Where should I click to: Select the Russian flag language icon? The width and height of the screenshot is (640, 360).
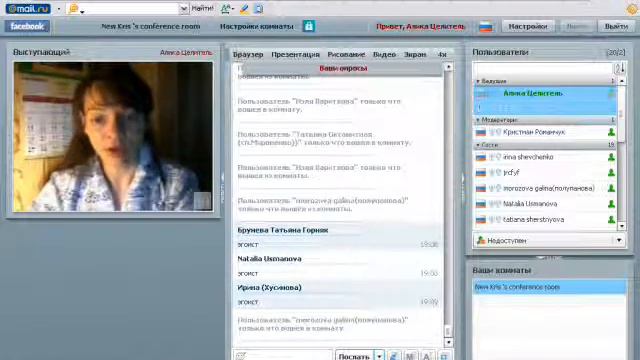485,27
